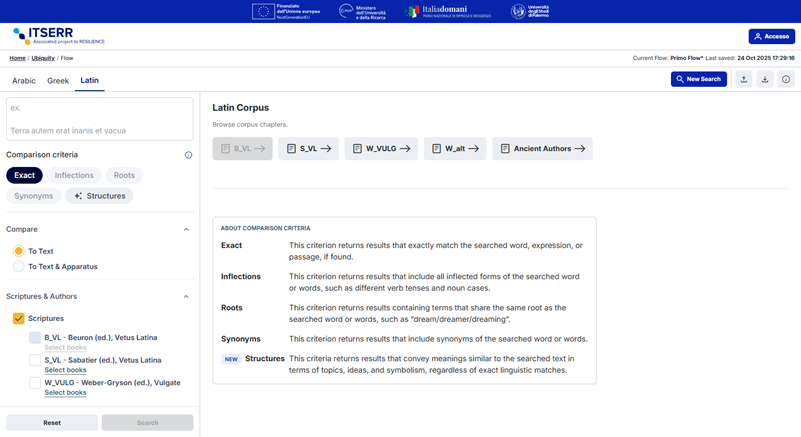The height and width of the screenshot is (437, 801).
Task: Open the info icon in the top toolbar
Action: point(786,79)
